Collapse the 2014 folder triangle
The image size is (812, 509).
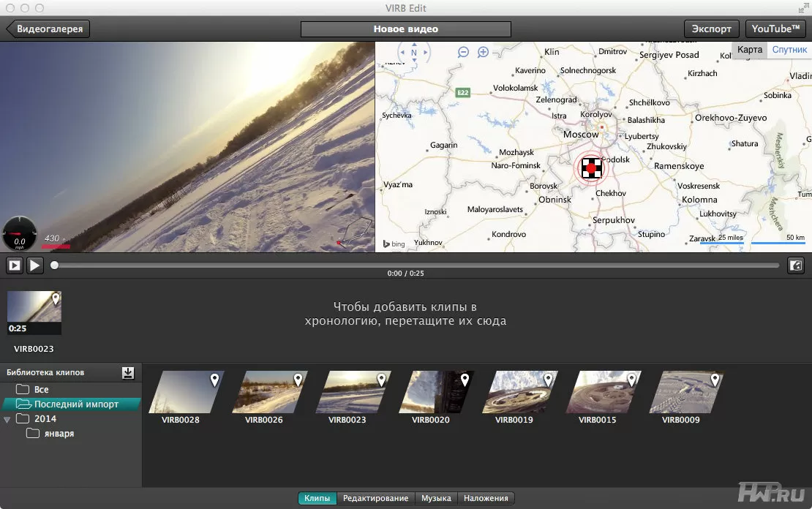click(x=7, y=420)
